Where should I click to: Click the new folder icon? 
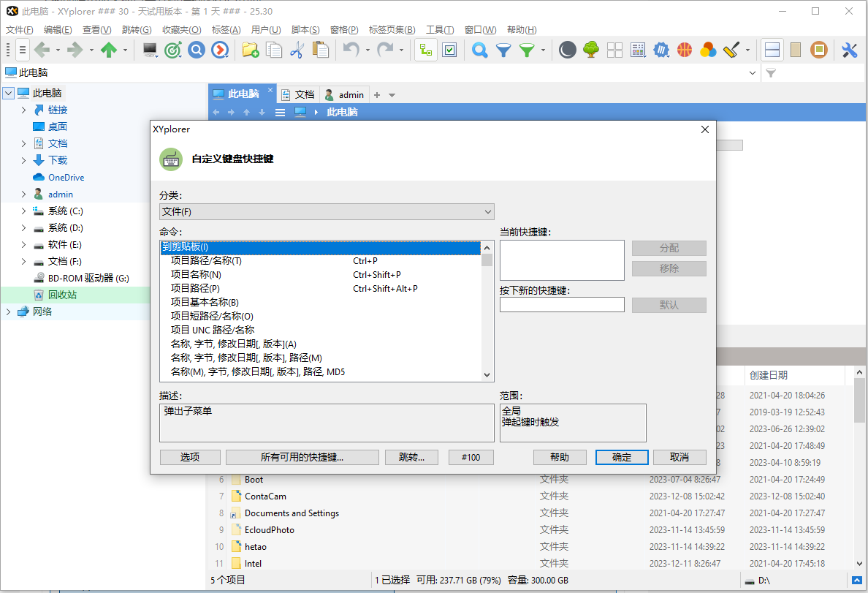click(x=250, y=50)
